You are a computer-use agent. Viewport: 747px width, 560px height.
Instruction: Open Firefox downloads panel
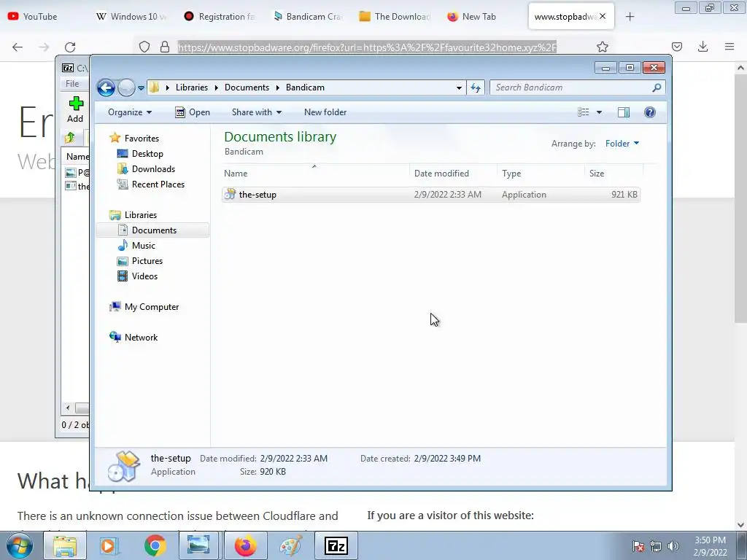pyautogui.click(x=703, y=47)
